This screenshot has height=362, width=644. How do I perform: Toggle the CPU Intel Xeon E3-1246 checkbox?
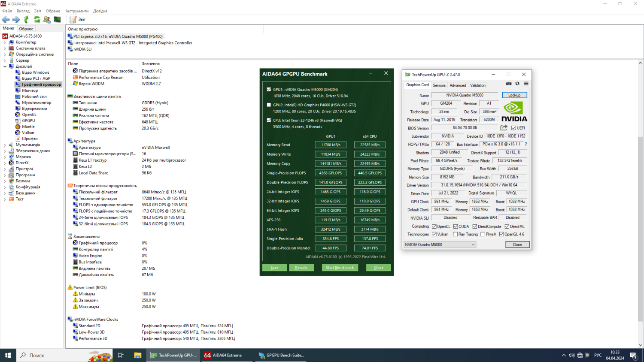269,121
